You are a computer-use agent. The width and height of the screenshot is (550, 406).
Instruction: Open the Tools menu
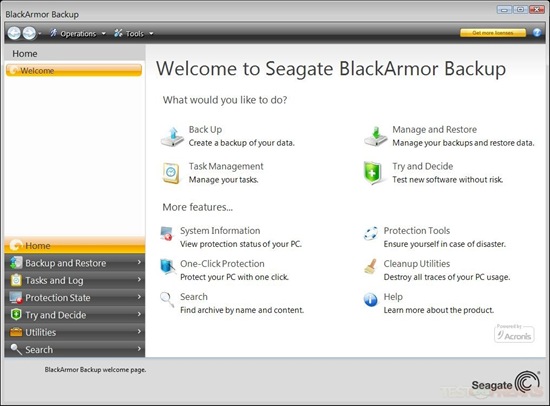[x=134, y=34]
